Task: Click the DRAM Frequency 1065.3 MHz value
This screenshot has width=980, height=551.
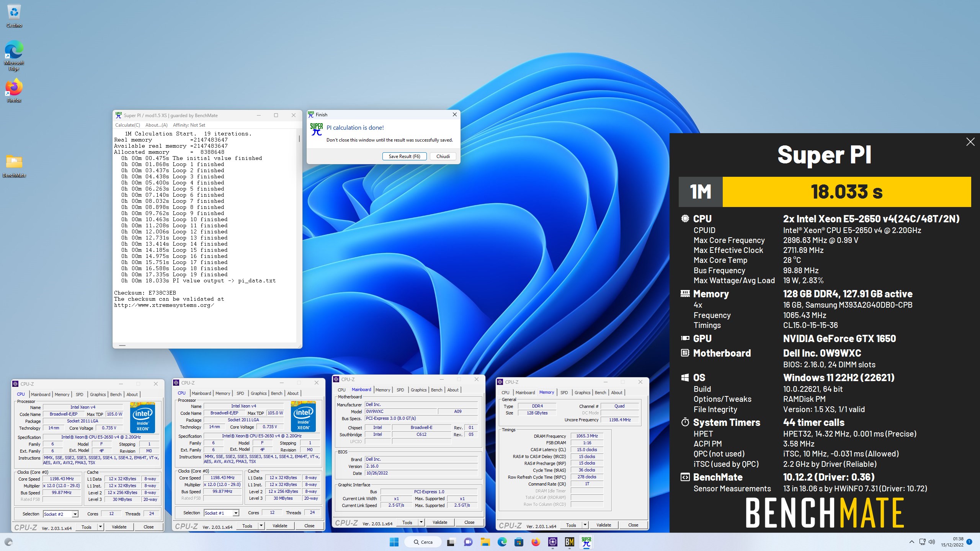Action: pos(587,436)
